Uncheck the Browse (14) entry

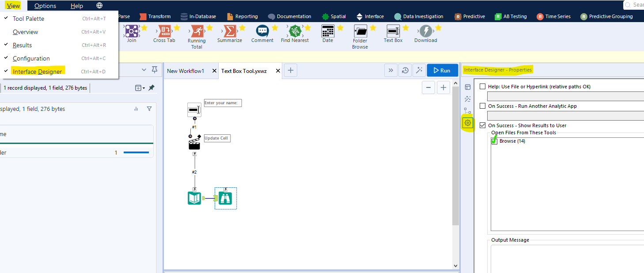[x=495, y=140]
